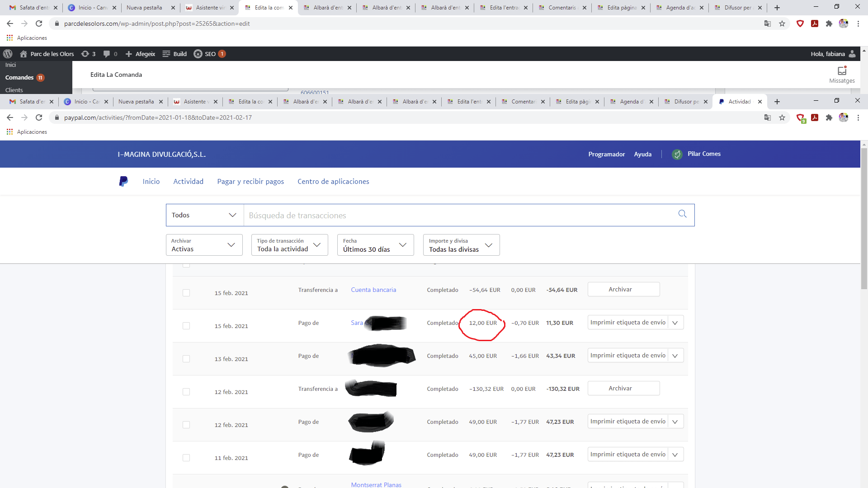Archive the -54,64 EUR transfer
The image size is (868, 488).
[x=624, y=289]
